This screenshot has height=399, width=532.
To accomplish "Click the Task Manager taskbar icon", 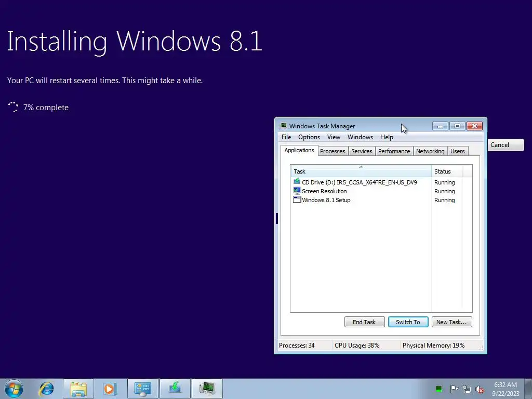I will pos(207,389).
